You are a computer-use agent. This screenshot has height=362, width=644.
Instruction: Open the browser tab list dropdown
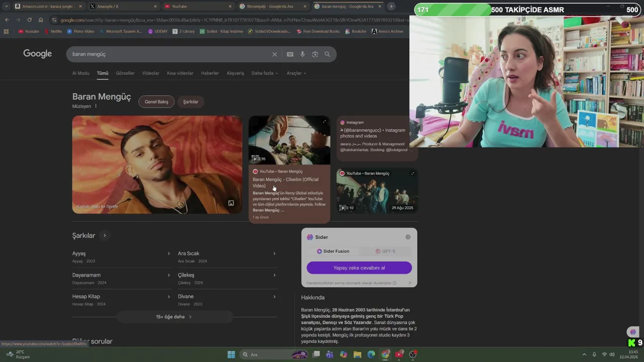(6, 7)
